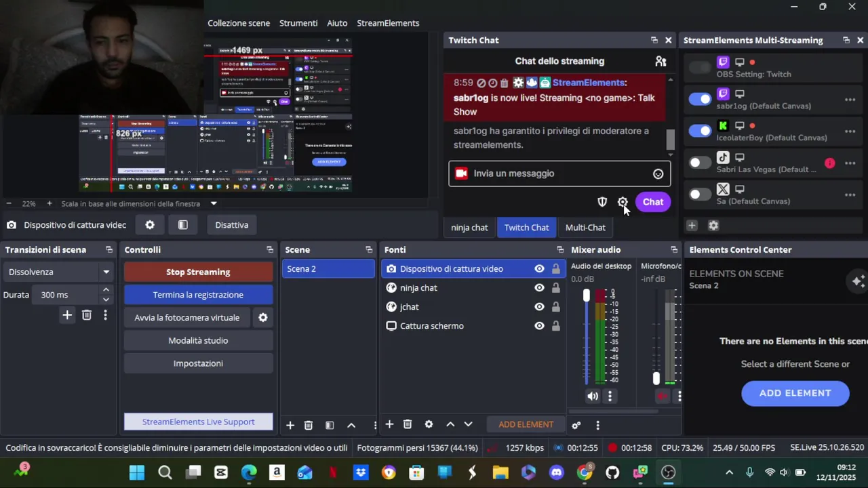Open the Strumenti menu

pyautogui.click(x=298, y=23)
